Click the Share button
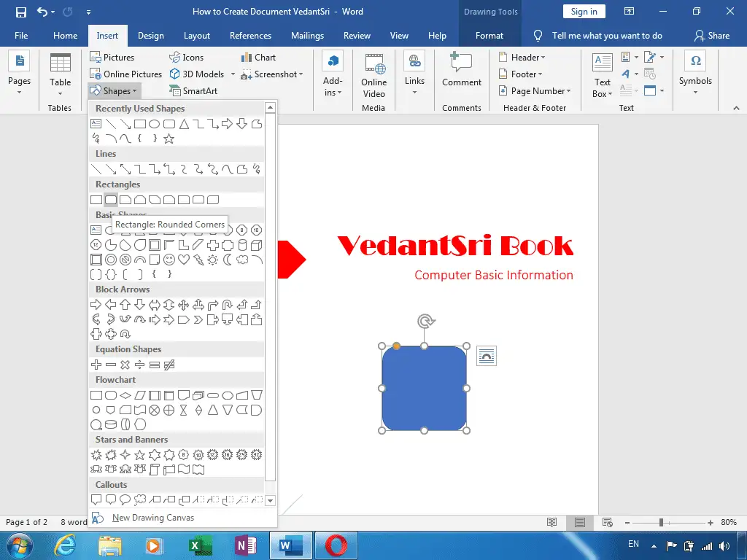747x560 pixels. coord(712,36)
